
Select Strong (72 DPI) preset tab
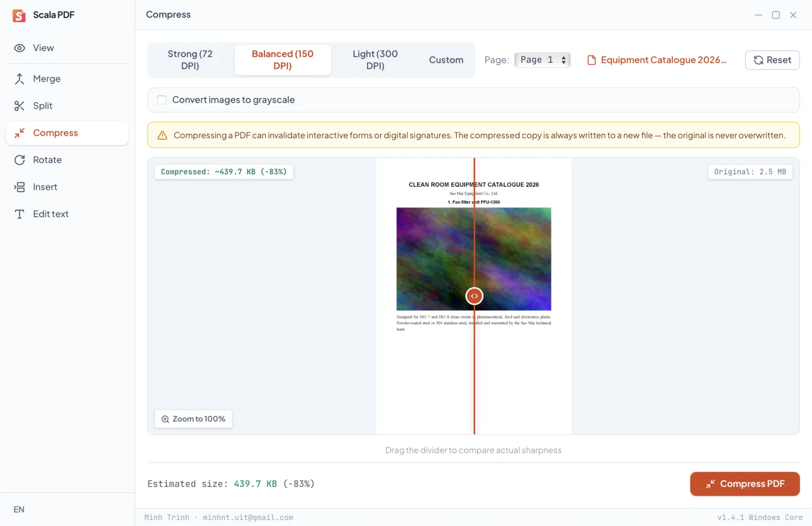(x=190, y=60)
